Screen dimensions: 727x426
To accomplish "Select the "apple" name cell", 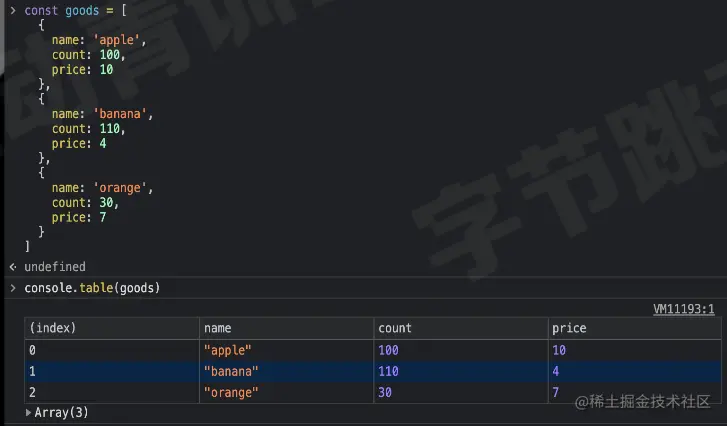I will 228,350.
